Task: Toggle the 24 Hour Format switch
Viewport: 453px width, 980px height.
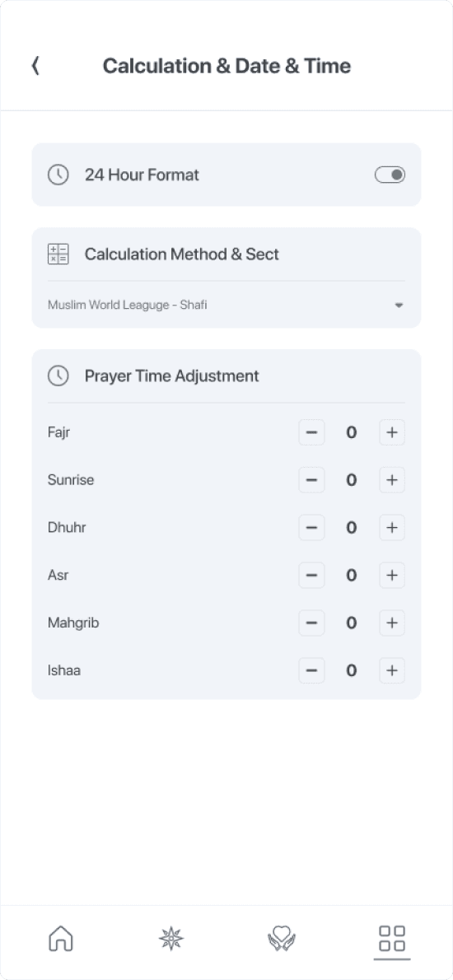Action: [390, 175]
